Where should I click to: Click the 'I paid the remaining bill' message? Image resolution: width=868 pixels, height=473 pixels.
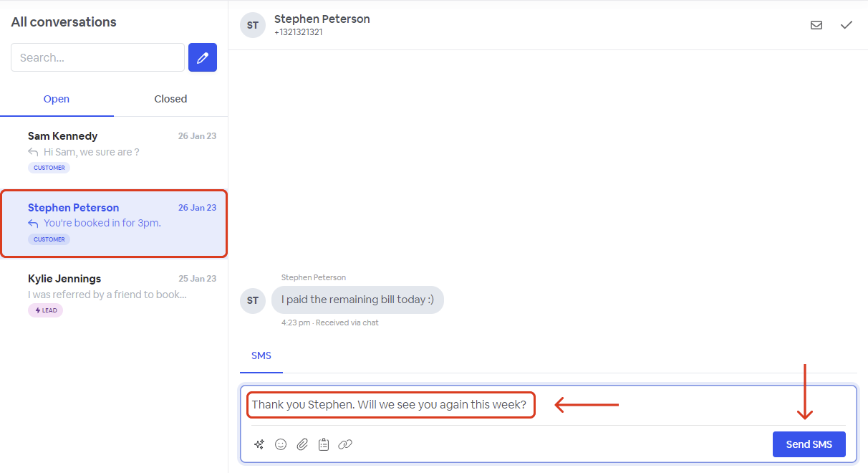click(x=357, y=300)
